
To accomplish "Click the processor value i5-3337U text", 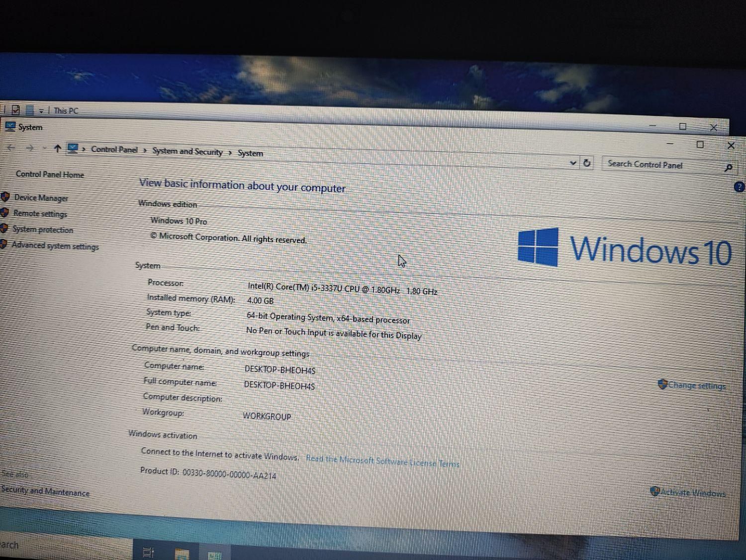I will 343,288.
